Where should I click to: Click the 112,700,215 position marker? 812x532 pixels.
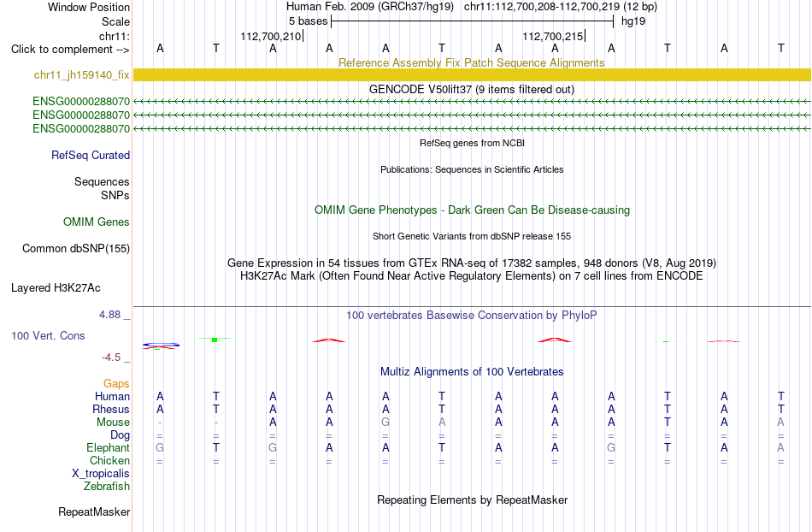[553, 36]
